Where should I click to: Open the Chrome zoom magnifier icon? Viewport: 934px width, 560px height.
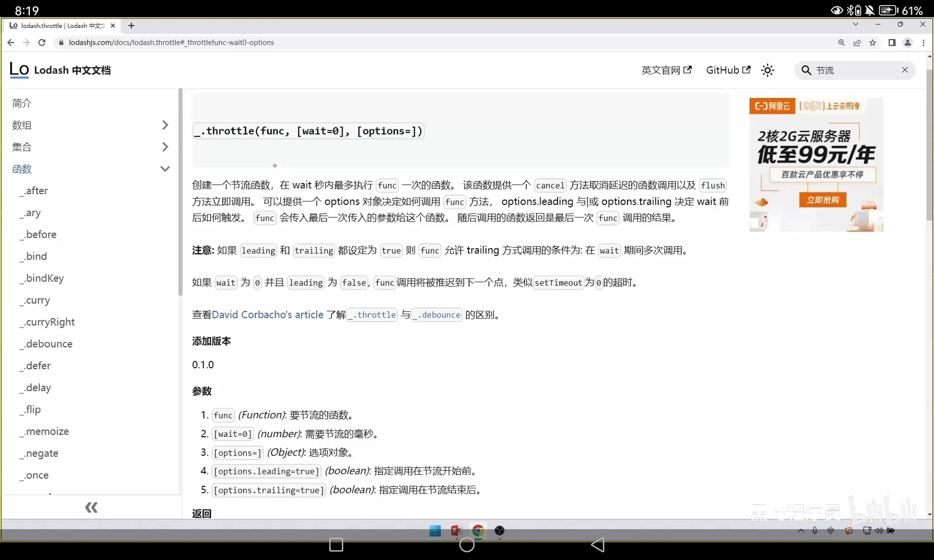click(841, 42)
